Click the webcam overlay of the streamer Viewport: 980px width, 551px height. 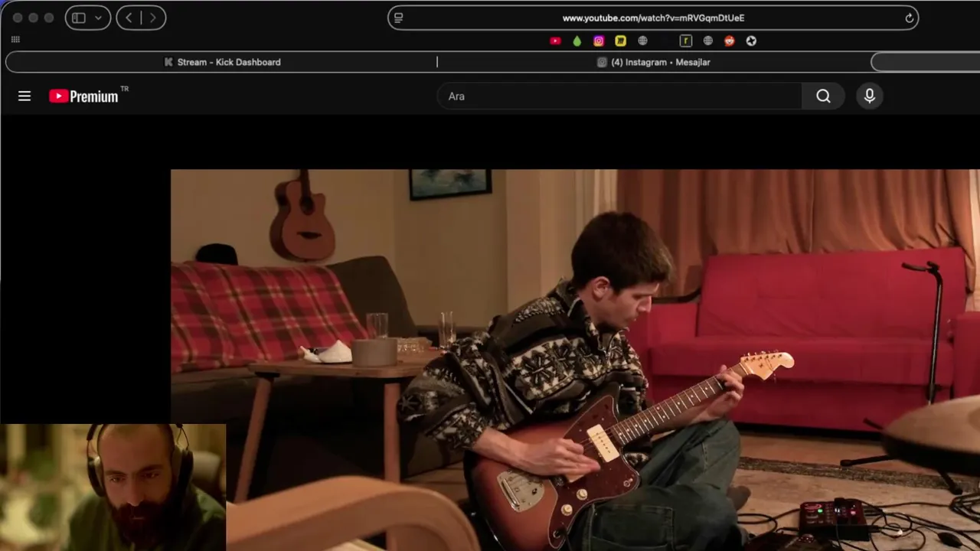point(113,487)
